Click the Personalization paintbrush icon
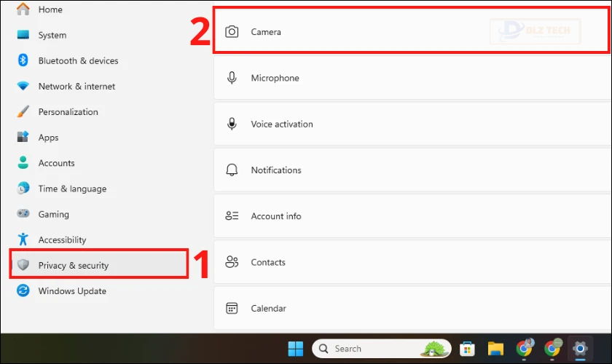Image resolution: width=612 pixels, height=364 pixels. pos(23,111)
